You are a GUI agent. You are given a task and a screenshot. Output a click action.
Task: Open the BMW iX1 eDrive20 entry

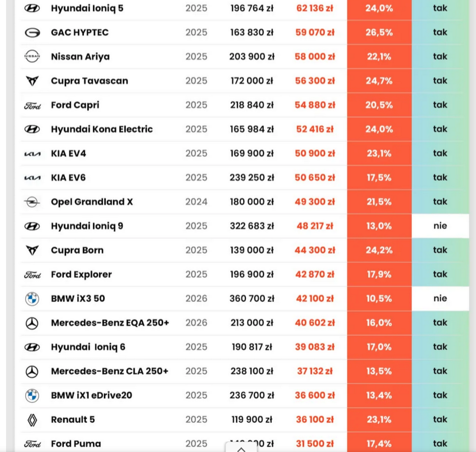[92, 395]
